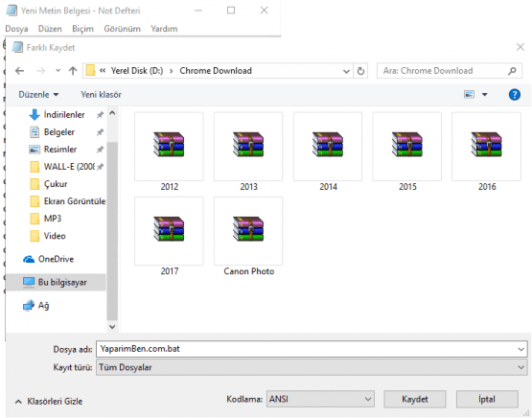The image size is (532, 418).
Task: Go back with the left arrow
Action: pos(20,71)
